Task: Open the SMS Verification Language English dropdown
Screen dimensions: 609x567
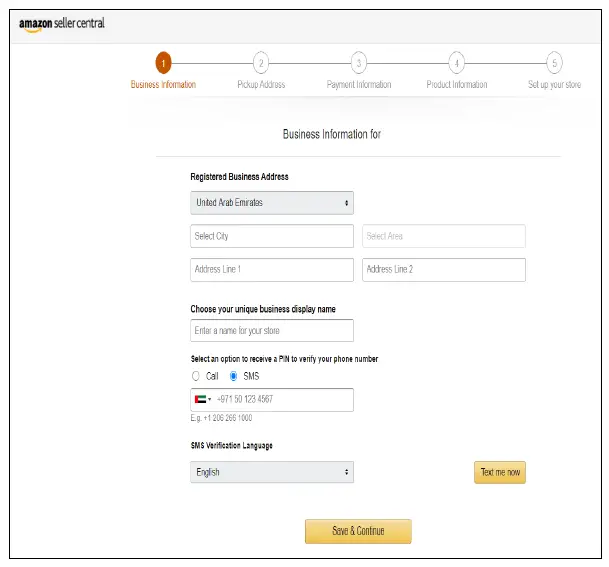Action: [x=272, y=472]
